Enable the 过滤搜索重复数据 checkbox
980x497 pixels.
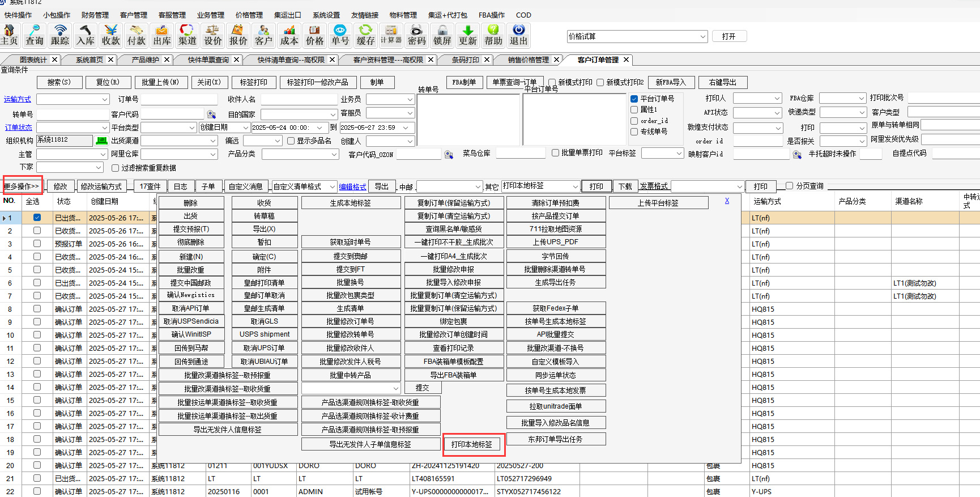click(116, 168)
